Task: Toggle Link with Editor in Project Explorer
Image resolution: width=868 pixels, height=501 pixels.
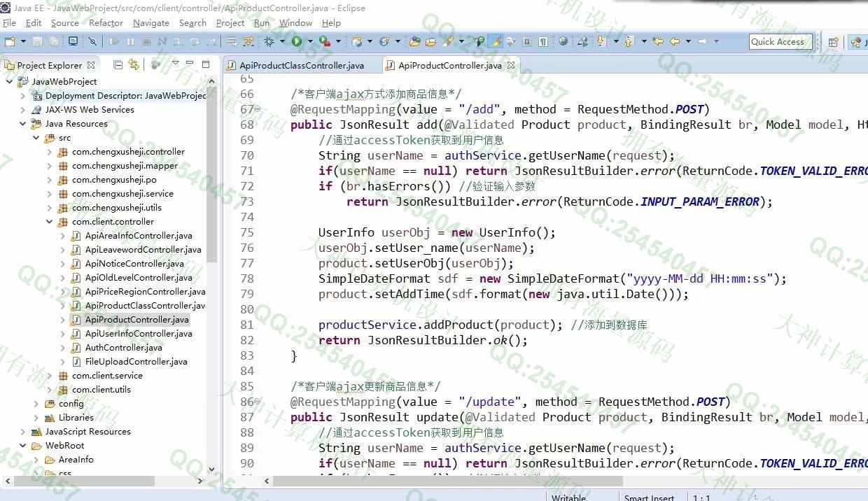Action: coord(133,64)
